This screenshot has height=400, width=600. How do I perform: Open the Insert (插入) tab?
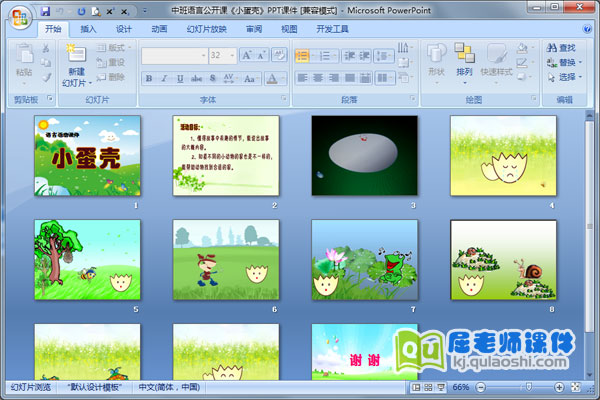click(89, 29)
